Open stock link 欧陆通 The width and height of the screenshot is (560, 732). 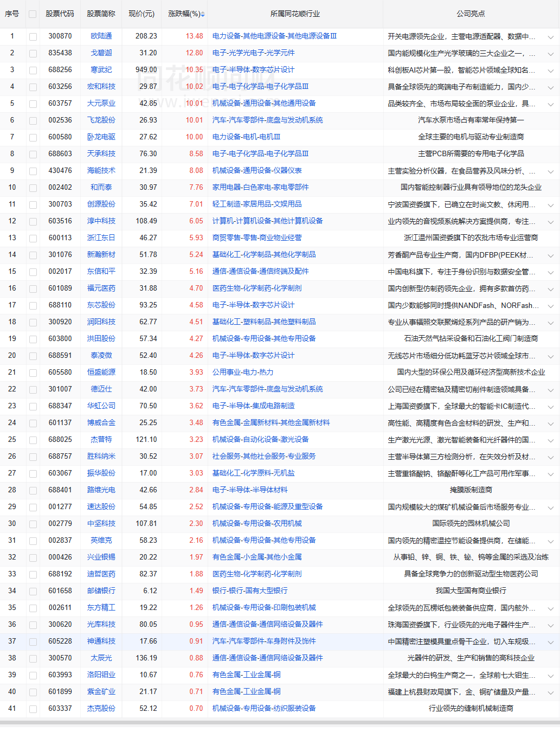[101, 36]
